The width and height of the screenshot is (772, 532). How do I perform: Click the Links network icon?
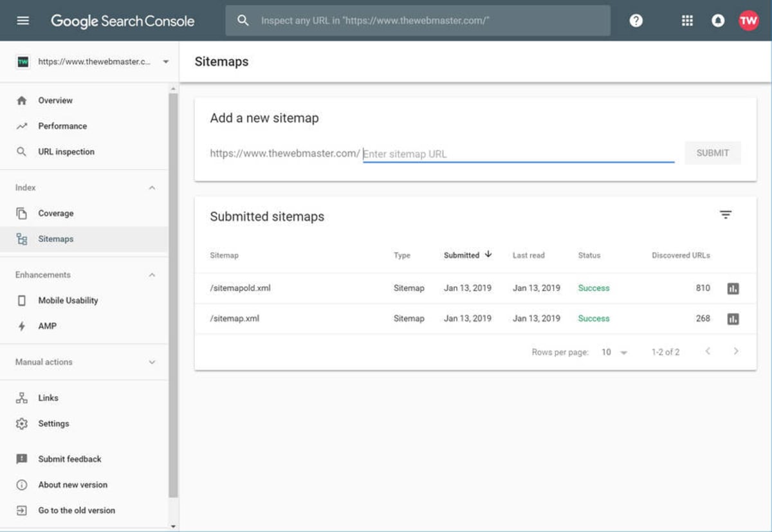pyautogui.click(x=22, y=398)
